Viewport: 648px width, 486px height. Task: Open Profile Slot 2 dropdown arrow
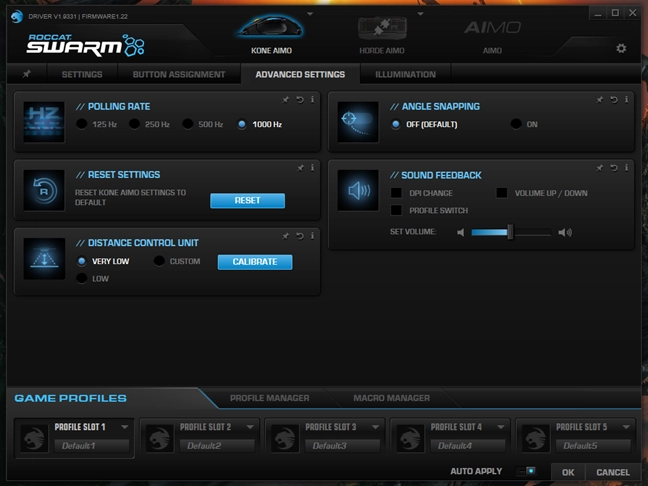(x=250, y=427)
